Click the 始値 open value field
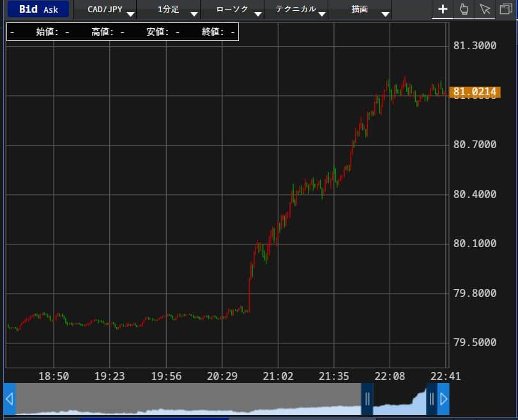518x420 pixels. 52,32
